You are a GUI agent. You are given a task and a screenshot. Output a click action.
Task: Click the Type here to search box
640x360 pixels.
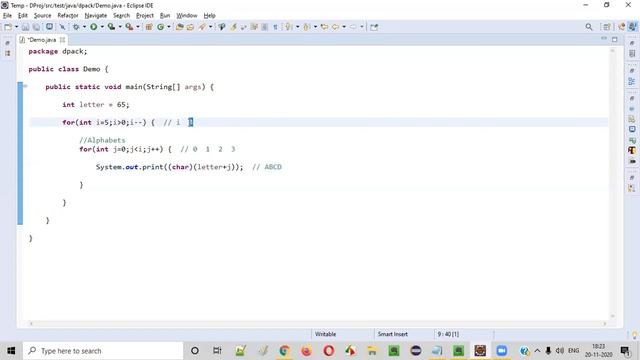tap(103, 351)
